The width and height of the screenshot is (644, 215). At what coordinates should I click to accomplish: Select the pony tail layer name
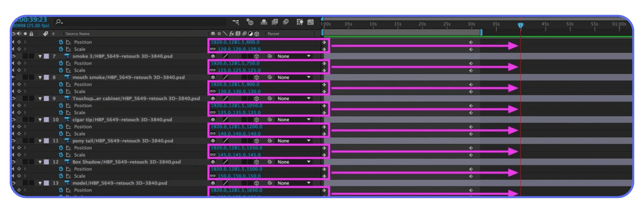[x=123, y=141]
